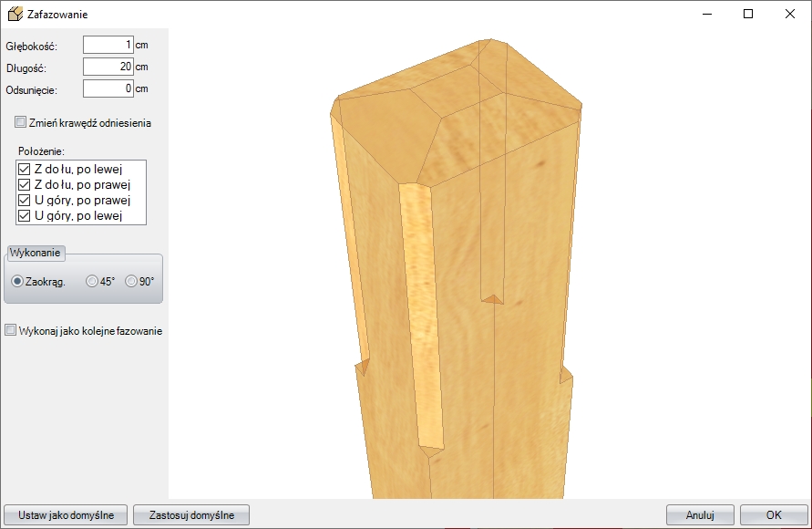Toggle U góry, po lewej checkbox
The width and height of the screenshot is (812, 529).
(x=25, y=215)
